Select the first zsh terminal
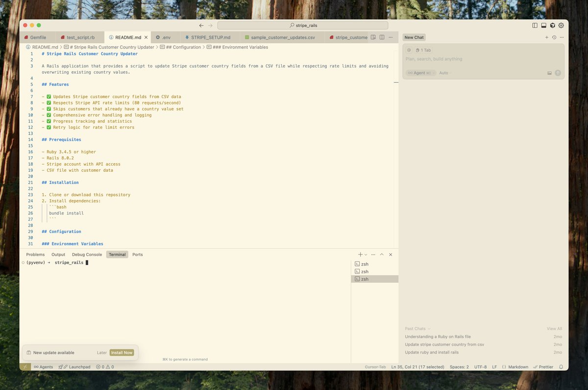588x390 pixels. (374, 264)
